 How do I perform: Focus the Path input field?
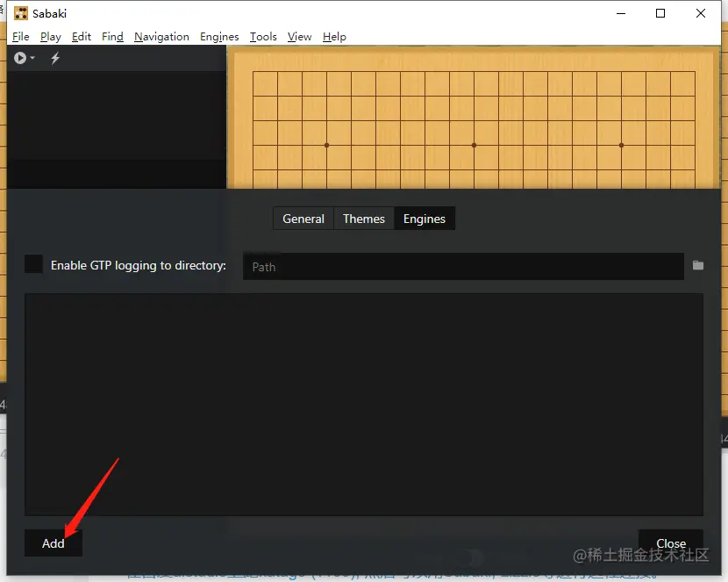pyautogui.click(x=463, y=267)
